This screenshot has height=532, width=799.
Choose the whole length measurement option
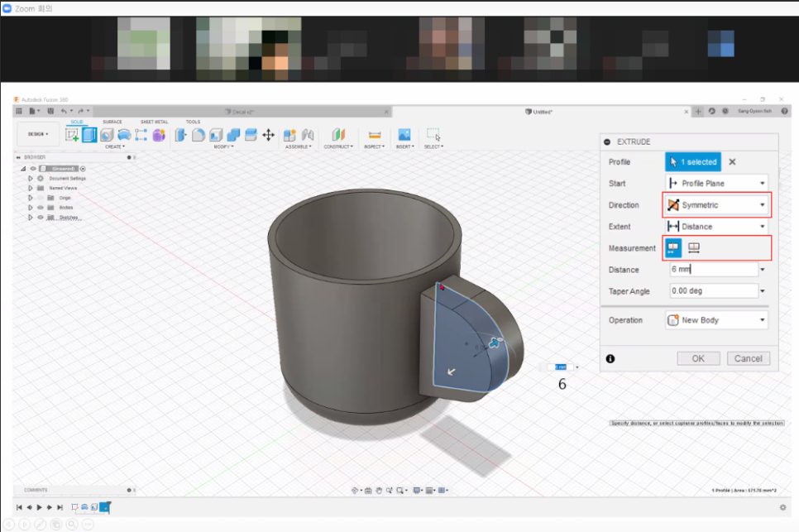[x=693, y=248]
